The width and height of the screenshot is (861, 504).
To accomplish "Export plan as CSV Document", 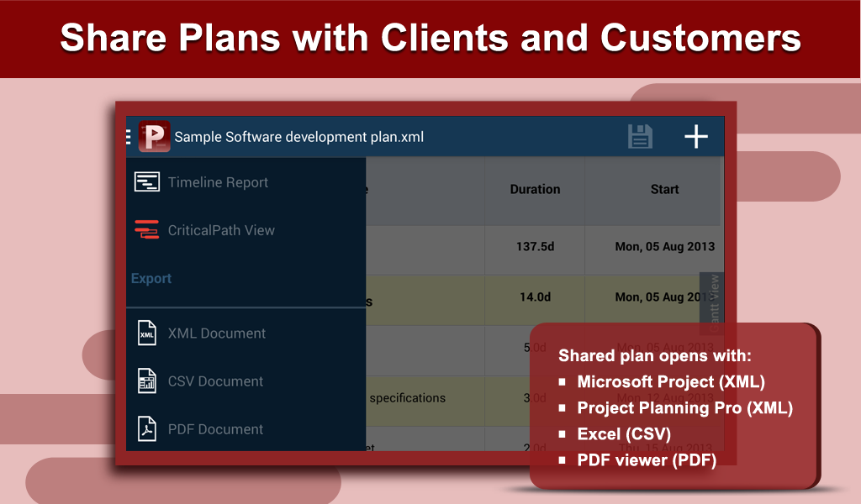I will point(216,381).
